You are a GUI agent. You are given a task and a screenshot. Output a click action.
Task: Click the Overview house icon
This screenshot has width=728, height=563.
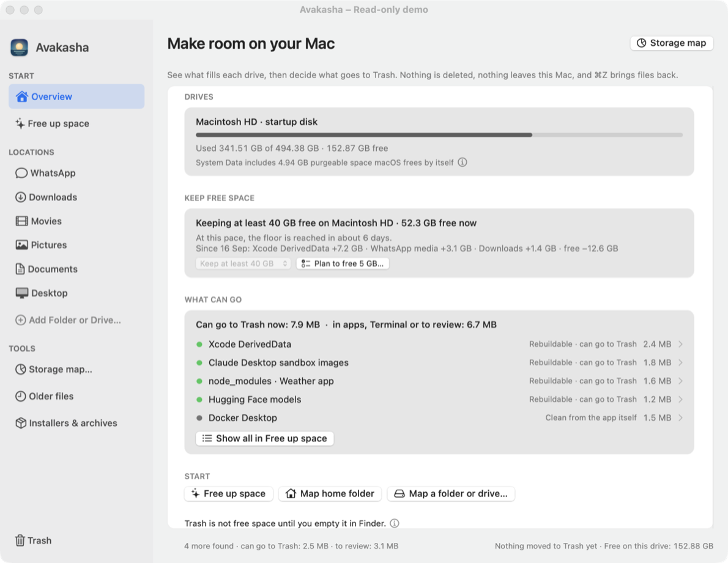pyautogui.click(x=21, y=97)
